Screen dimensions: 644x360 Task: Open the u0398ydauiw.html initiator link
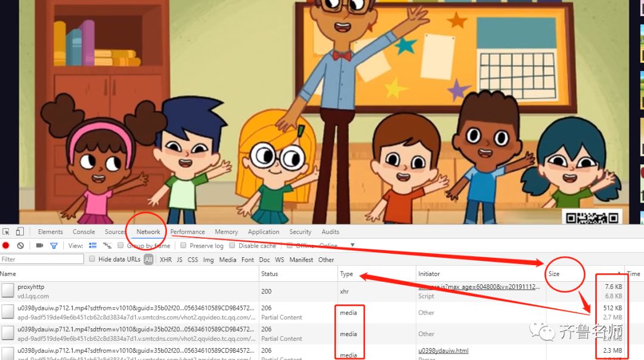click(443, 350)
